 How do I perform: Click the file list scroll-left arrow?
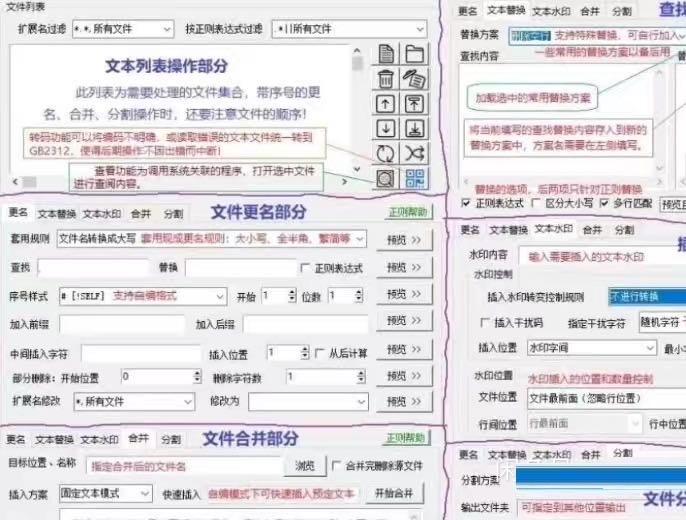[x=15, y=181]
